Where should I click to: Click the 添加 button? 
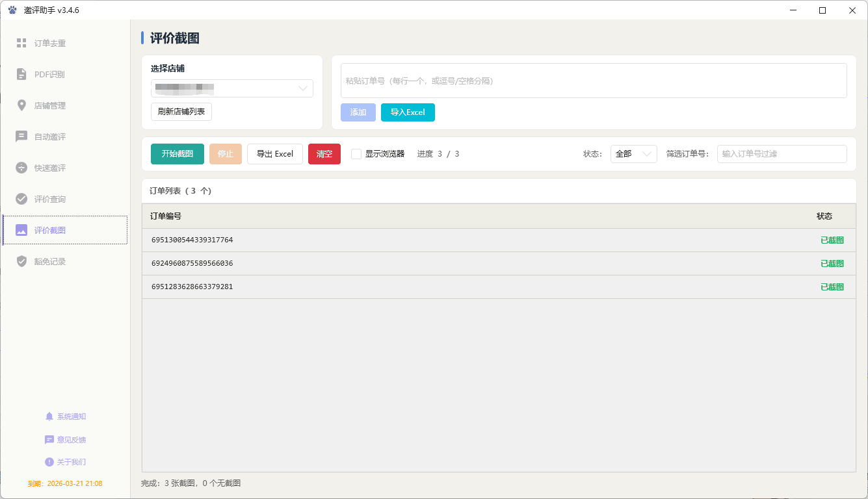click(358, 112)
